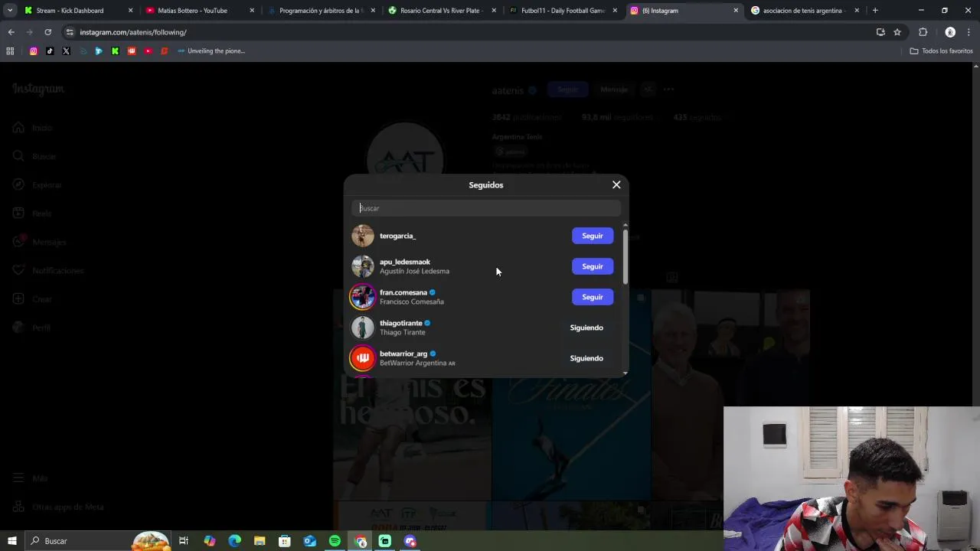The height and width of the screenshot is (551, 980).
Task: Open 'Unveiling the pione...' bookmark
Action: point(211,51)
